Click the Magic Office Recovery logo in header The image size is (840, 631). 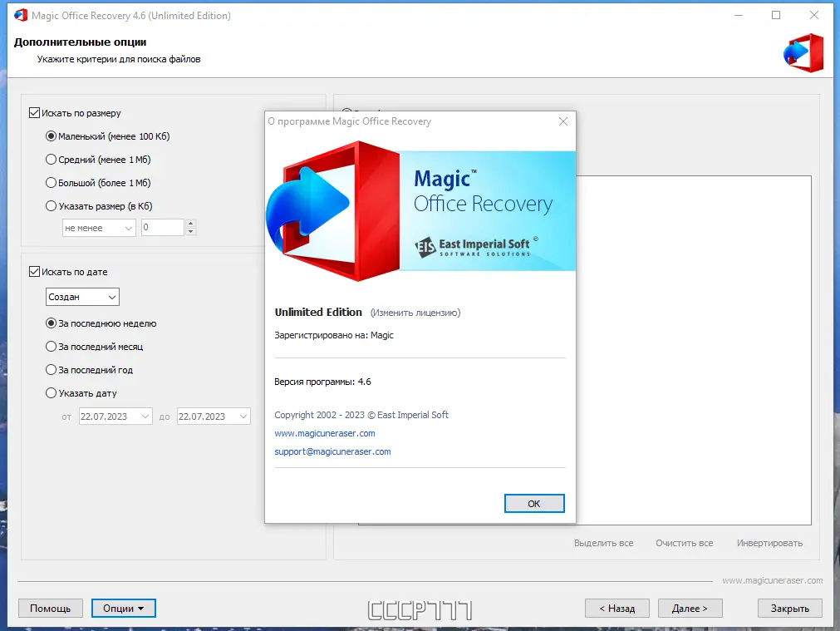point(803,52)
